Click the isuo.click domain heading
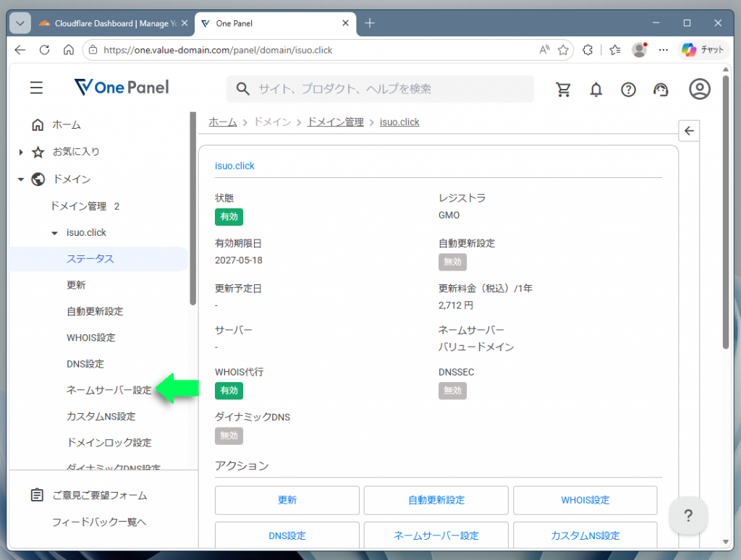741x560 pixels. [234, 166]
